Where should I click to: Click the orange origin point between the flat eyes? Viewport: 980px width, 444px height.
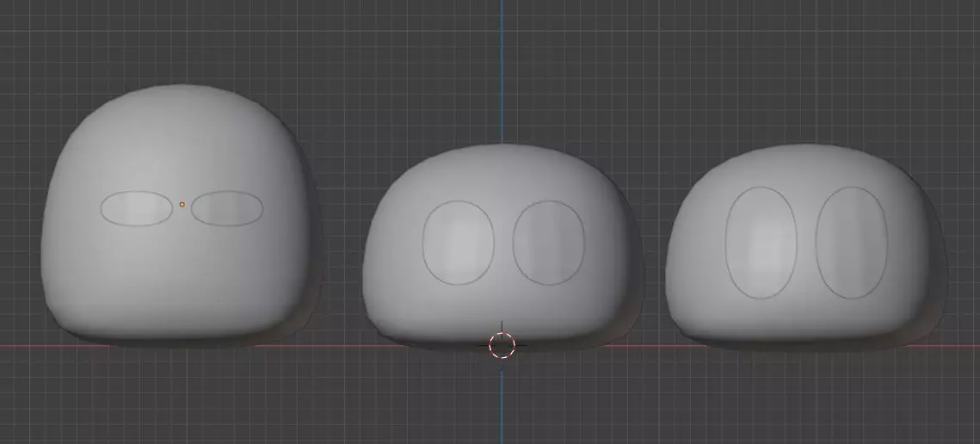[182, 205]
